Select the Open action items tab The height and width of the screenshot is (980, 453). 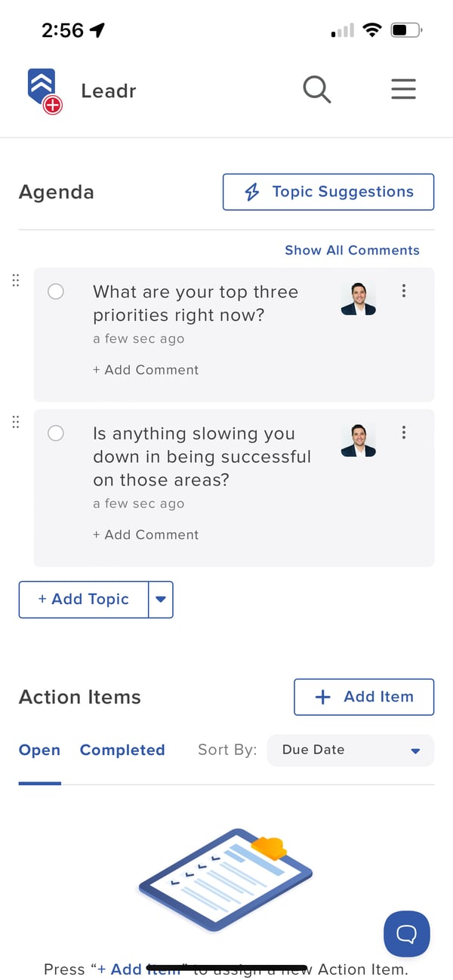[x=39, y=750]
